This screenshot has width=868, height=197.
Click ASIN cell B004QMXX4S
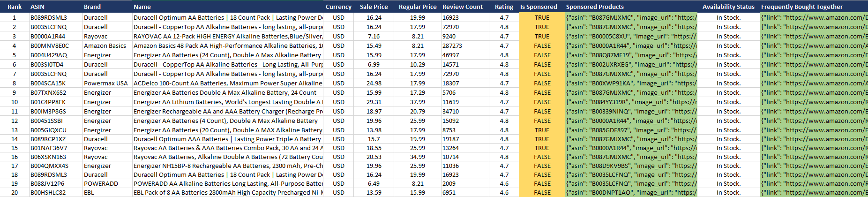tap(55, 166)
